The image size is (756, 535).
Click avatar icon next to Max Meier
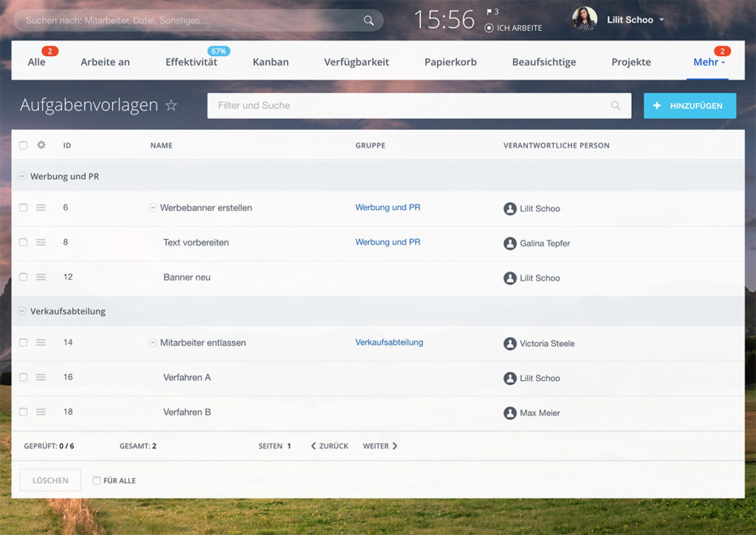pos(509,413)
